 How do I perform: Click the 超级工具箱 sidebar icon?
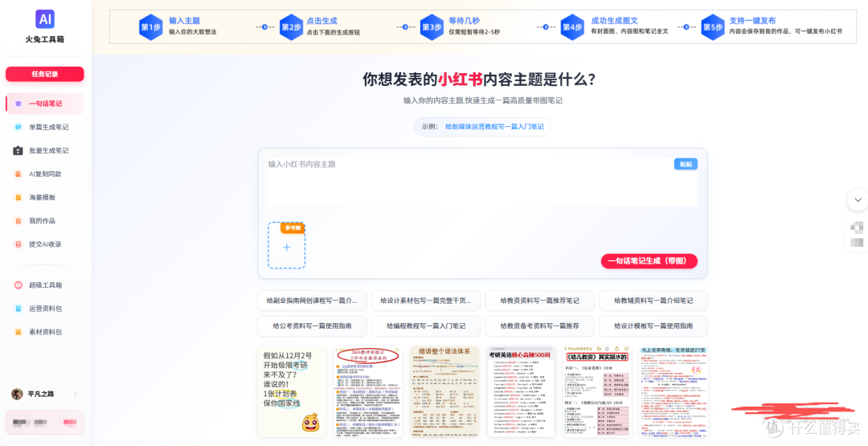18,285
